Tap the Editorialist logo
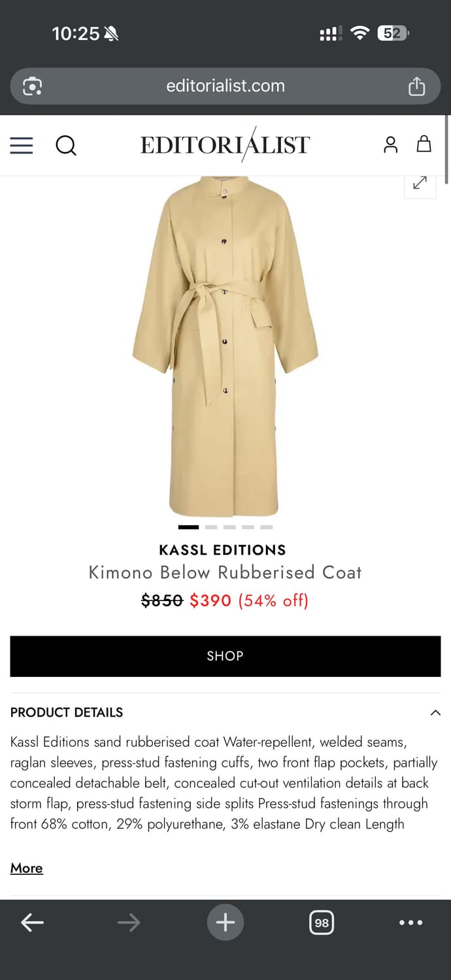The height and width of the screenshot is (980, 451). click(225, 144)
